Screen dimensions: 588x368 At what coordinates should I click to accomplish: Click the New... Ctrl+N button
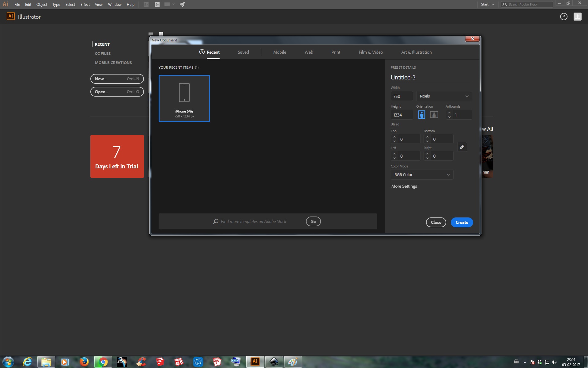point(117,79)
